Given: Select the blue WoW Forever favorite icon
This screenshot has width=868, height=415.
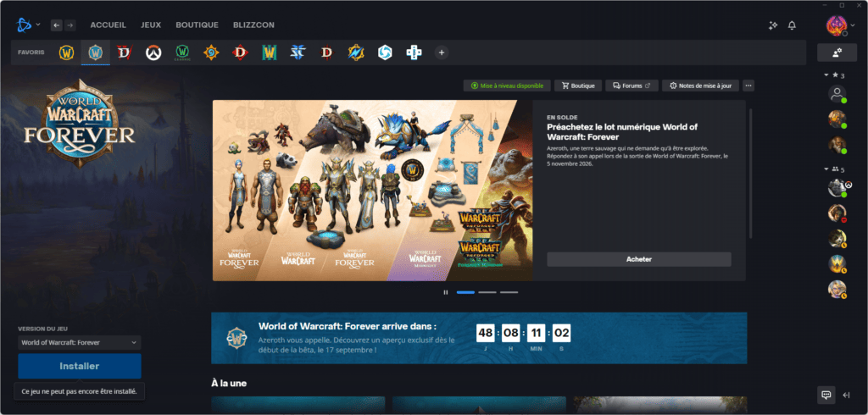Looking at the screenshot, I should tap(95, 53).
